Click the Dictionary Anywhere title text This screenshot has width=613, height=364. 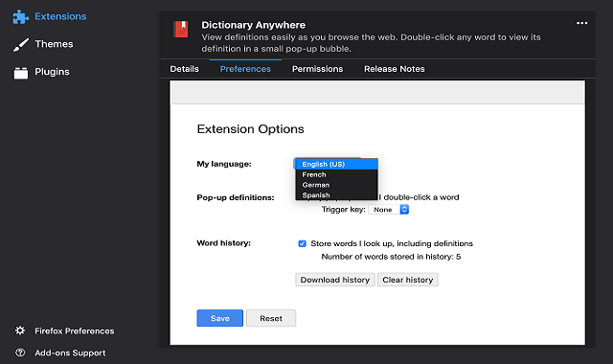253,25
